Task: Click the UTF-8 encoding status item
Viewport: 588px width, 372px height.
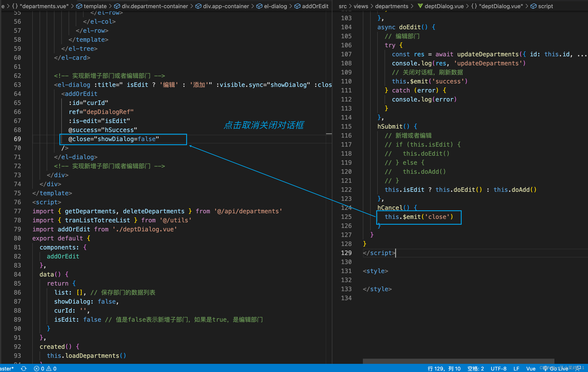Action: (x=498, y=369)
